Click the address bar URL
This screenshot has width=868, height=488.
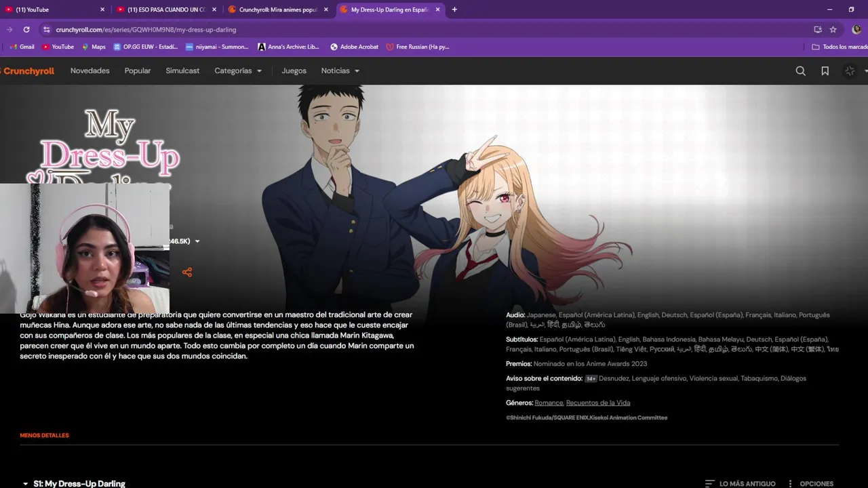click(x=146, y=30)
